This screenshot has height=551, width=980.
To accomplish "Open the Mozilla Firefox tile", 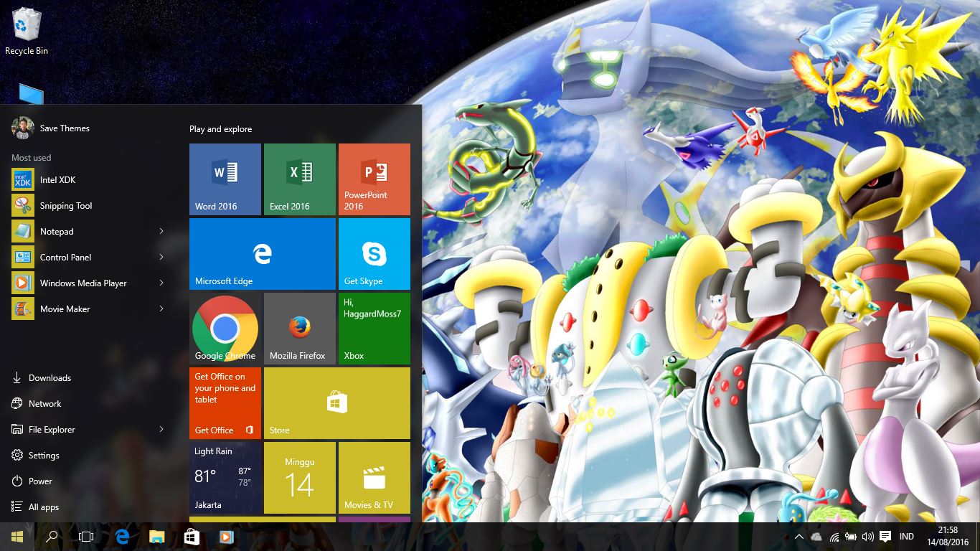I will (300, 329).
